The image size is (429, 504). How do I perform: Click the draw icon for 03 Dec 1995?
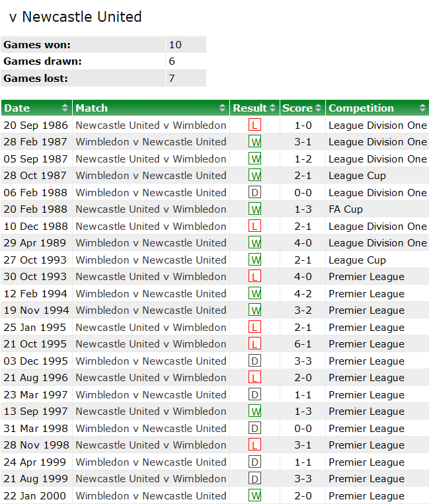(x=254, y=361)
